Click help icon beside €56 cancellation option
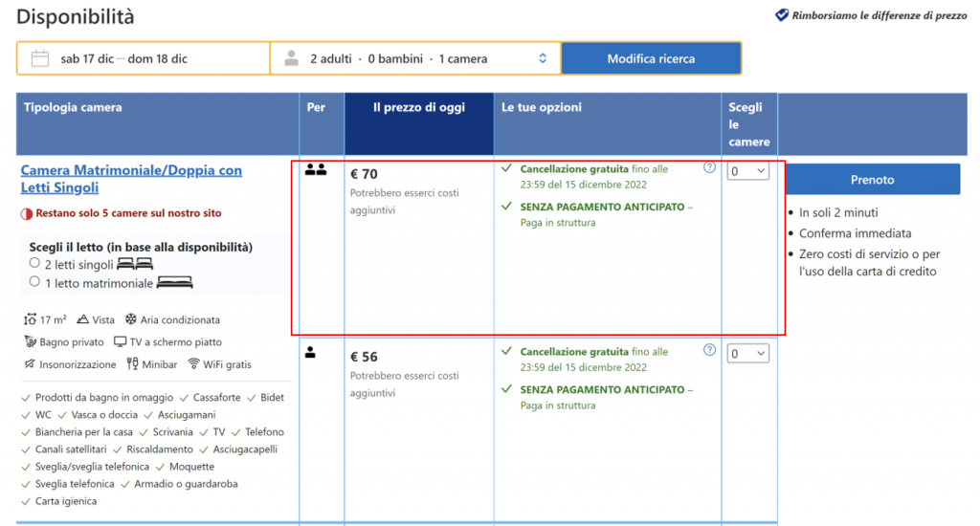980x526 pixels. point(709,350)
